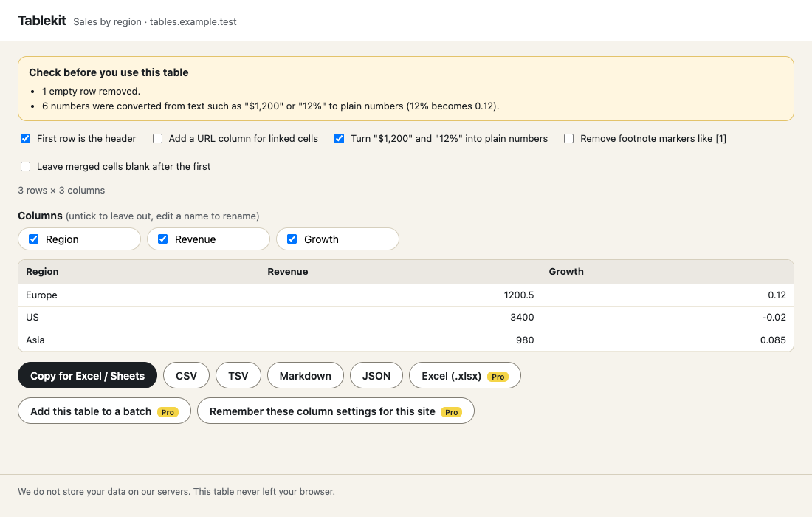Untick the Region column checkbox

(x=34, y=239)
